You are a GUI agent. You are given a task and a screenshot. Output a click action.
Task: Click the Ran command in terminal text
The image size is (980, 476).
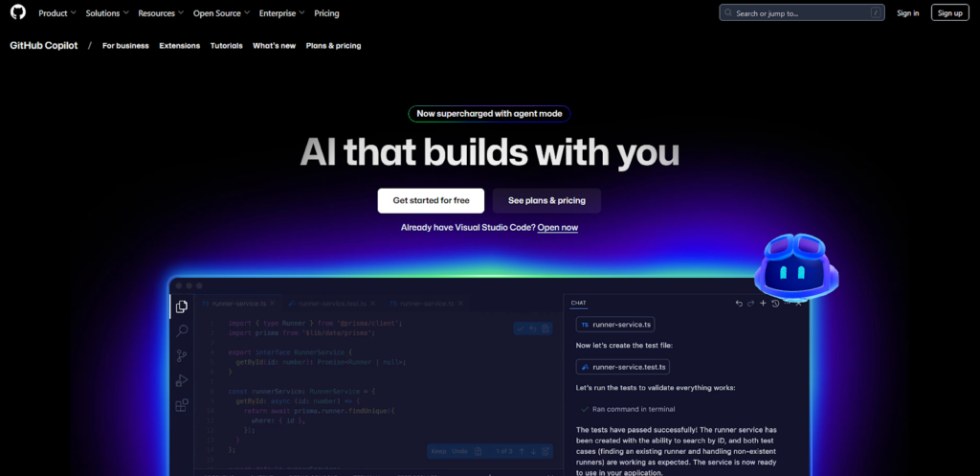(x=634, y=409)
